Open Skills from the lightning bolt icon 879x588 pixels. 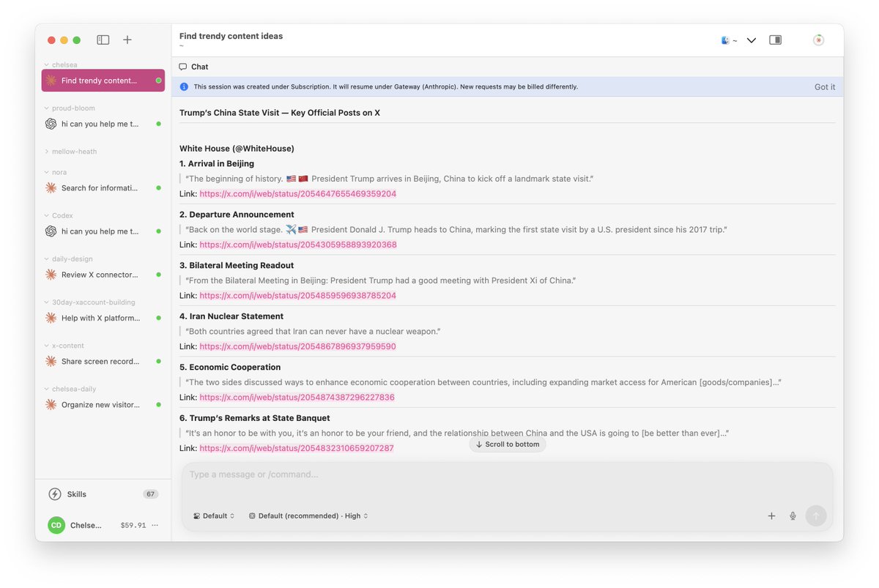(55, 494)
